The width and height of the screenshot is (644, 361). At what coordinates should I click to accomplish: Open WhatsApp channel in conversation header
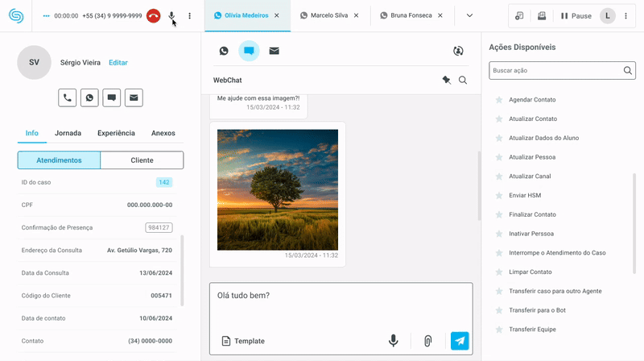pyautogui.click(x=224, y=51)
